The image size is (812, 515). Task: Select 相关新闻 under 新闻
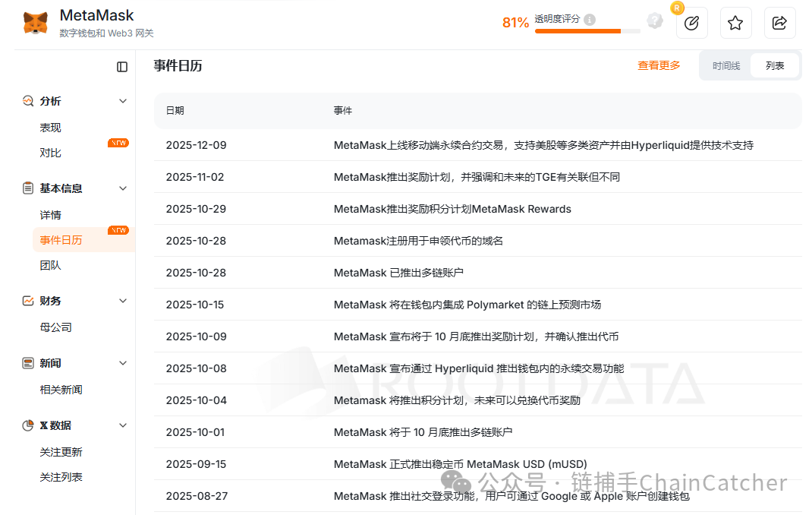coord(60,389)
